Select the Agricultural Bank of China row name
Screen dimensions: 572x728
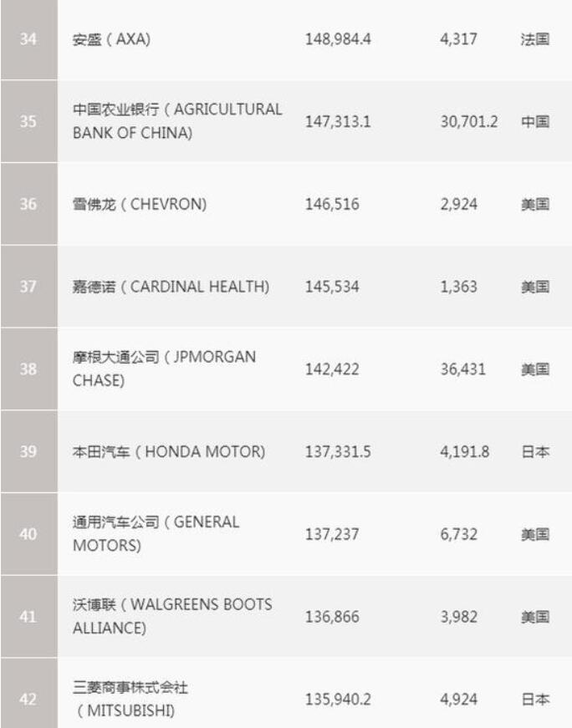pyautogui.click(x=177, y=121)
